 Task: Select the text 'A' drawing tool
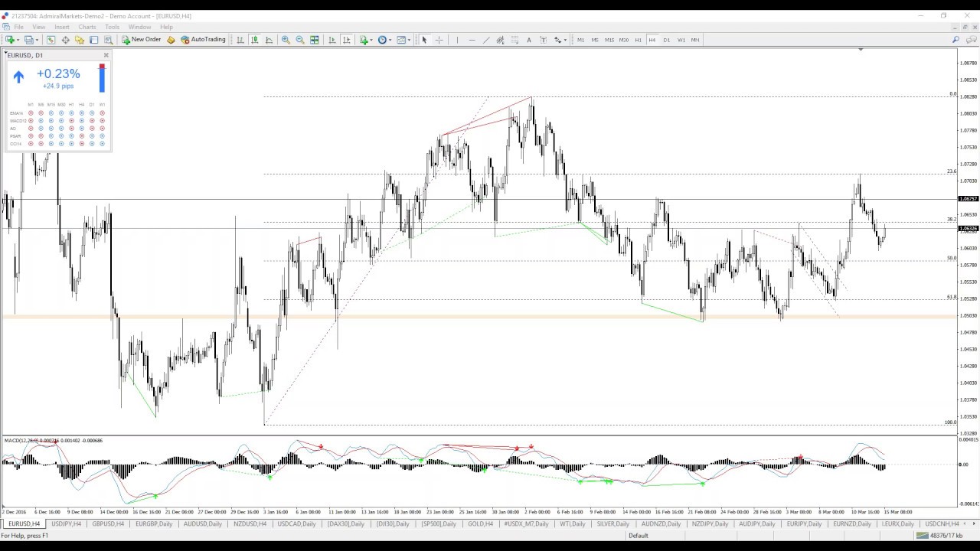pos(529,40)
